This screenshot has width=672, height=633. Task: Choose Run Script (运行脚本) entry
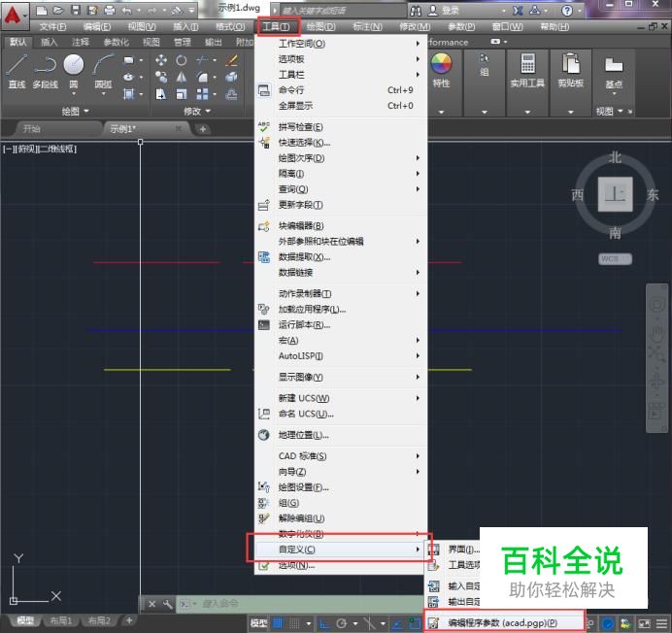coord(341,325)
